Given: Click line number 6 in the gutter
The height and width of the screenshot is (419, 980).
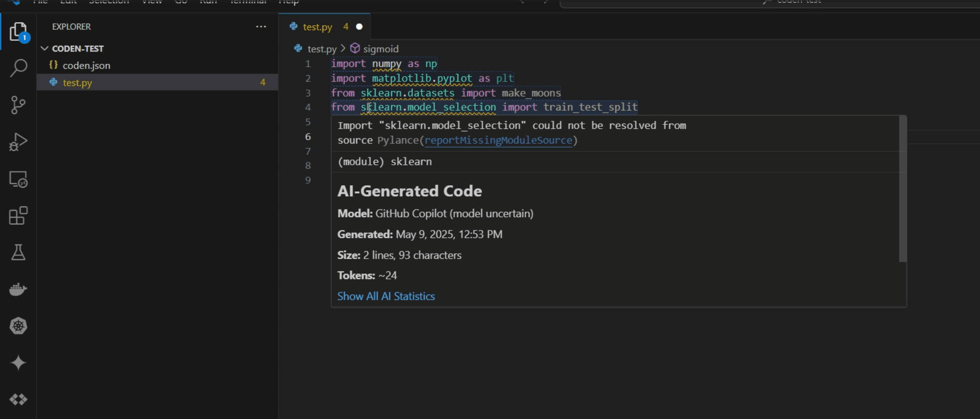Looking at the screenshot, I should tap(308, 137).
